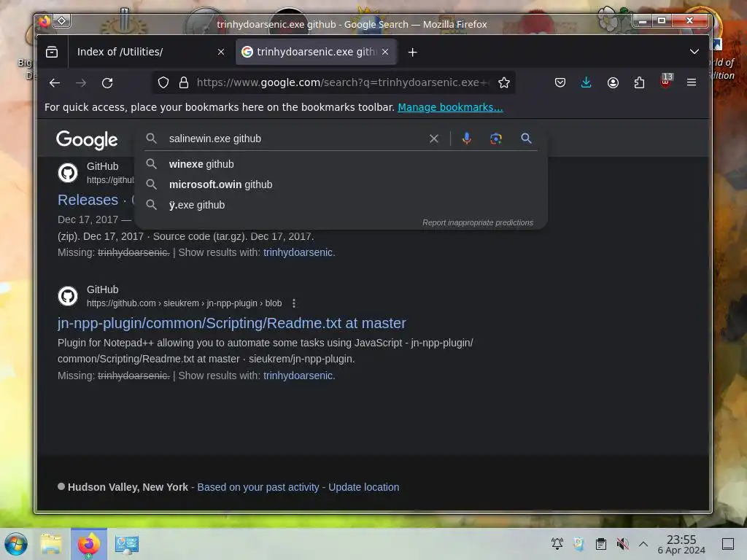The height and width of the screenshot is (560, 747).
Task: Start Google voice search microphone
Action: pos(467,139)
